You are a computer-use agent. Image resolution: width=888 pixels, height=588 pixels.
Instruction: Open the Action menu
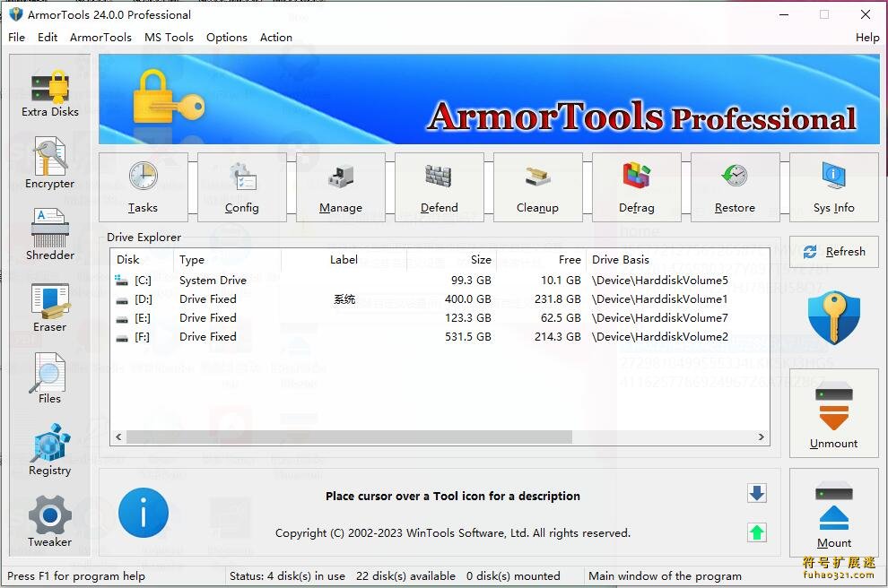(x=275, y=38)
